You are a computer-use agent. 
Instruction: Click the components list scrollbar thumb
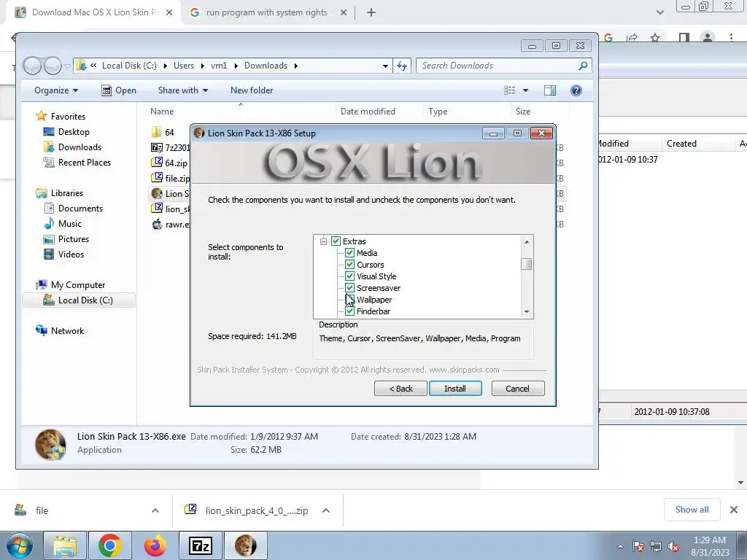527,264
